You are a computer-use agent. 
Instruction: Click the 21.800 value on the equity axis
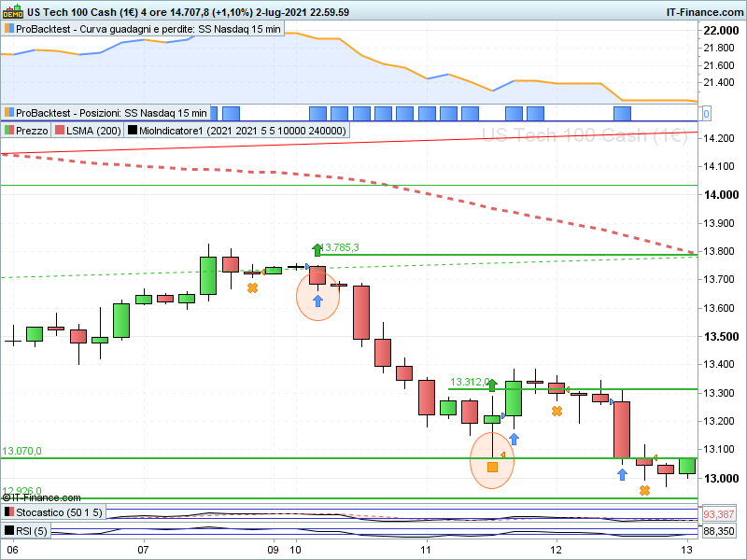(x=719, y=48)
